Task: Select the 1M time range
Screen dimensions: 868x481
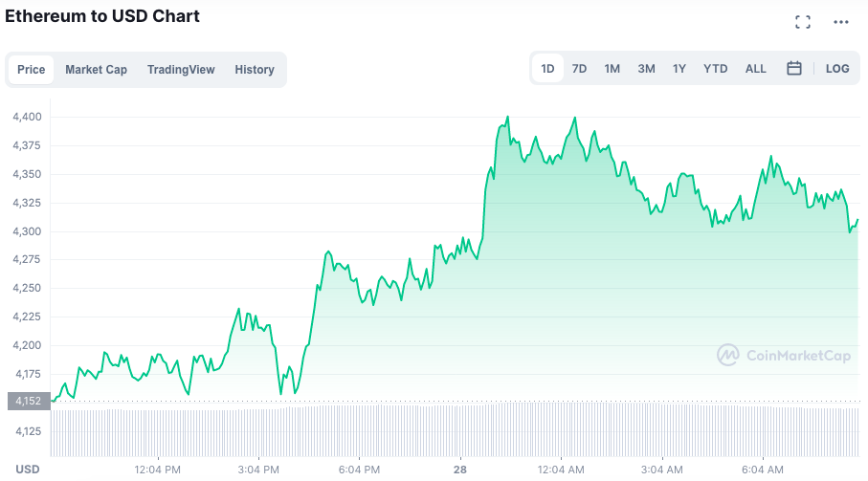Action: (x=612, y=69)
